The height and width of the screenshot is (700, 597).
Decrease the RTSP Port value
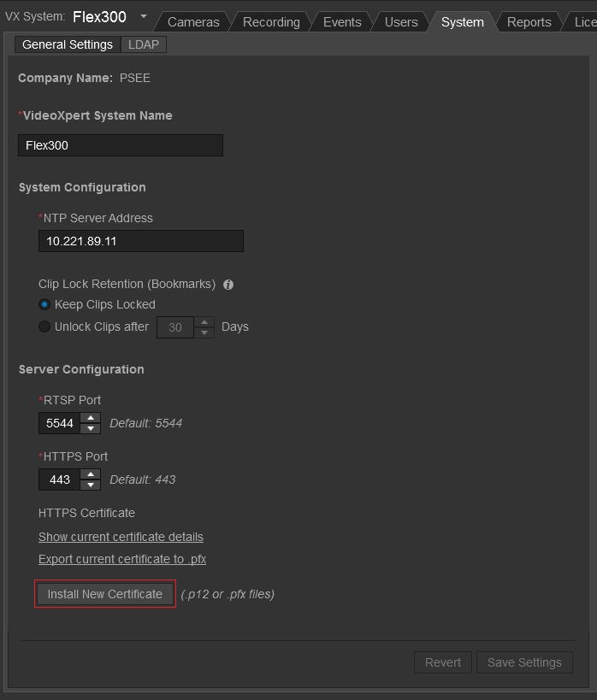(x=91, y=428)
